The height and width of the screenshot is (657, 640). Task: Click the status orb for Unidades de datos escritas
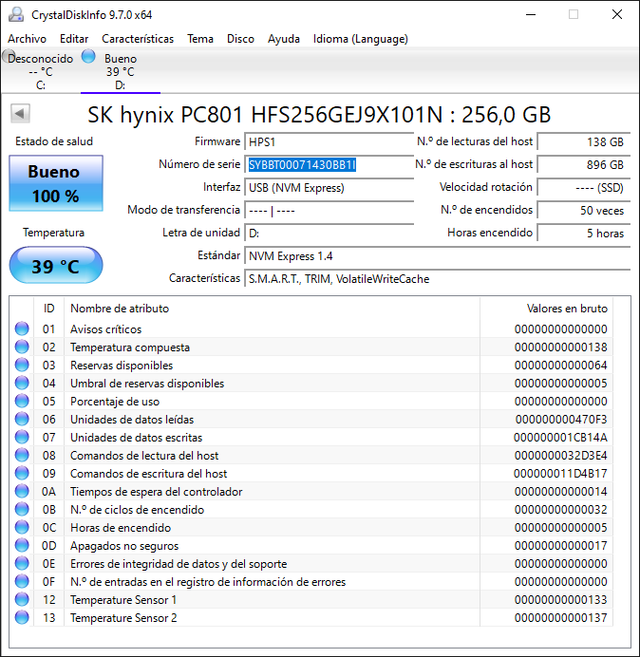22,437
